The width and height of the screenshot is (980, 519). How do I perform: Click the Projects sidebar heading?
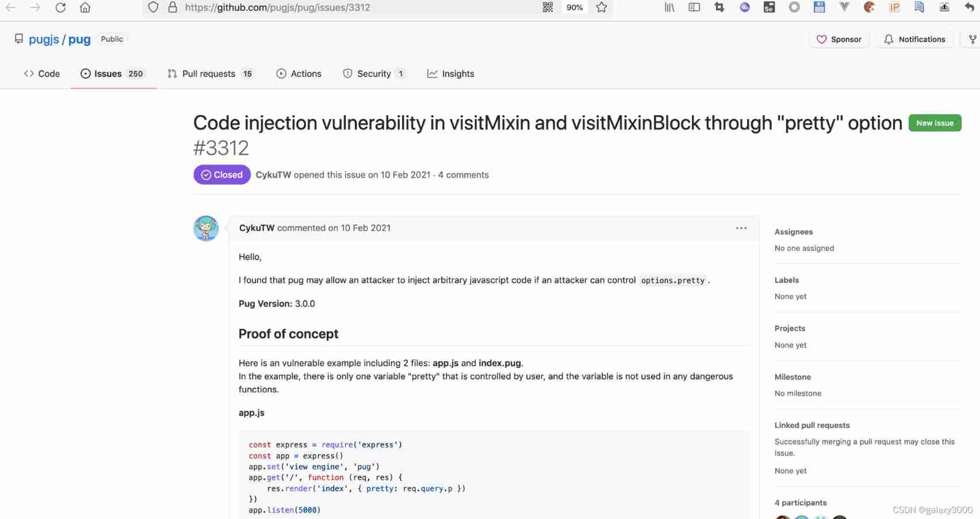tap(790, 329)
